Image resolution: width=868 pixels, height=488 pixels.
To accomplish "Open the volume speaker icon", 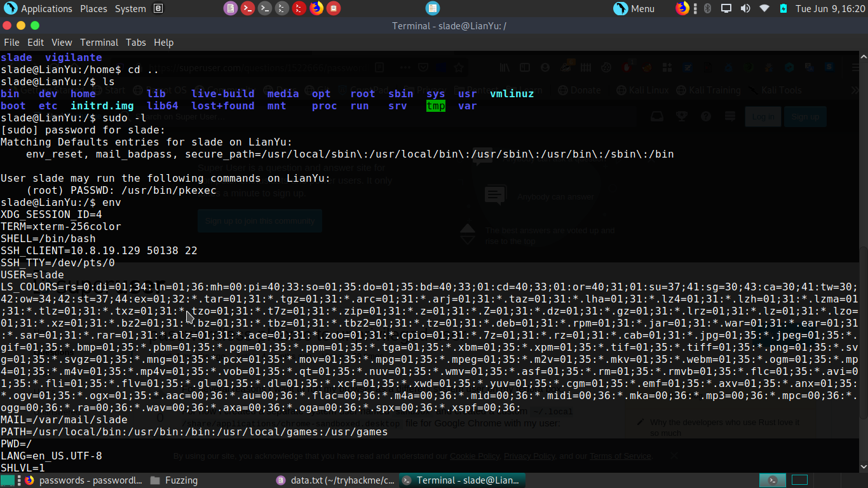I will (745, 8).
